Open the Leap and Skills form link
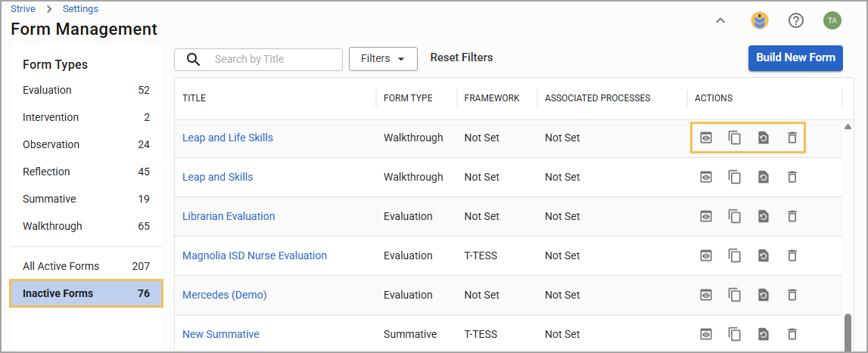The width and height of the screenshot is (868, 353). click(217, 177)
